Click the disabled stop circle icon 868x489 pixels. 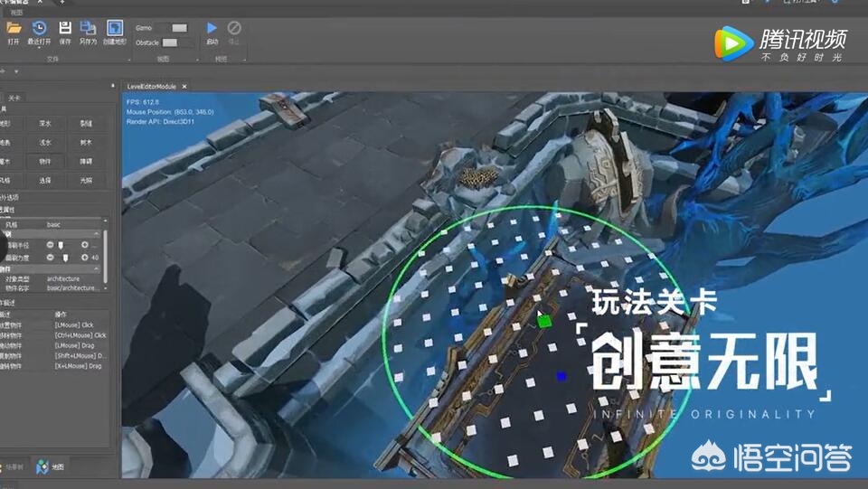pyautogui.click(x=234, y=28)
